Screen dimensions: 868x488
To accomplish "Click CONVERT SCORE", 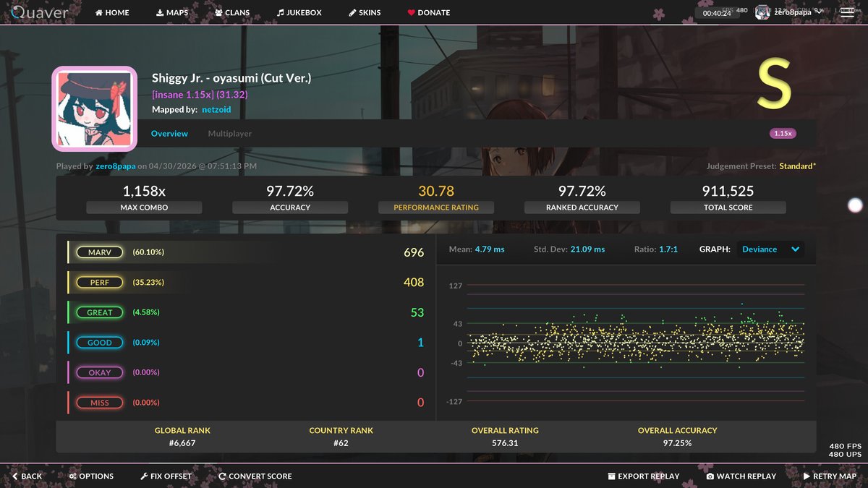I will [x=255, y=476].
